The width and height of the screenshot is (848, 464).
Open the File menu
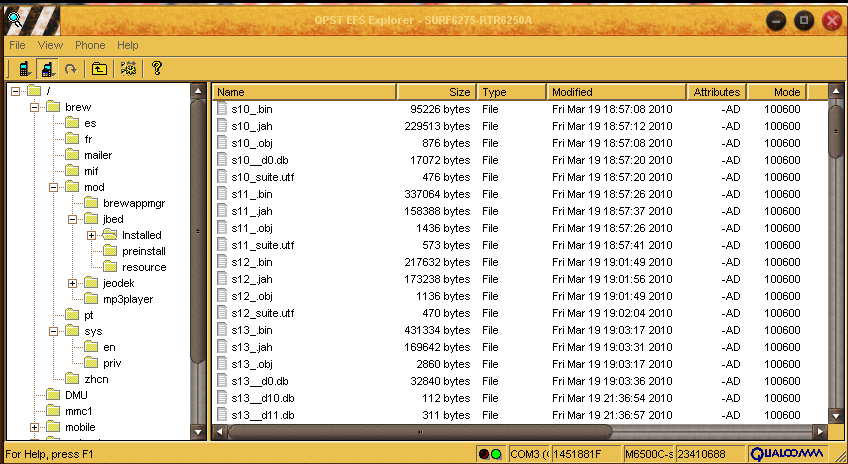click(x=17, y=45)
